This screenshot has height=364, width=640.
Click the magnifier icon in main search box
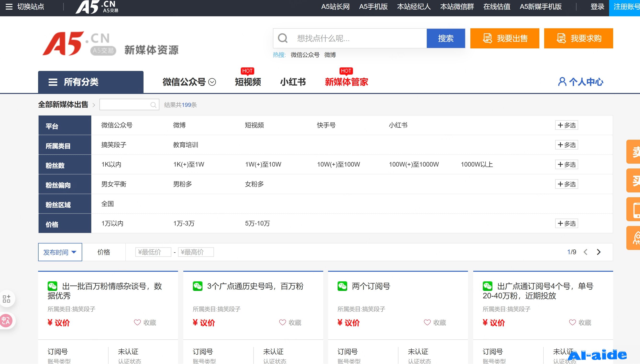point(283,38)
